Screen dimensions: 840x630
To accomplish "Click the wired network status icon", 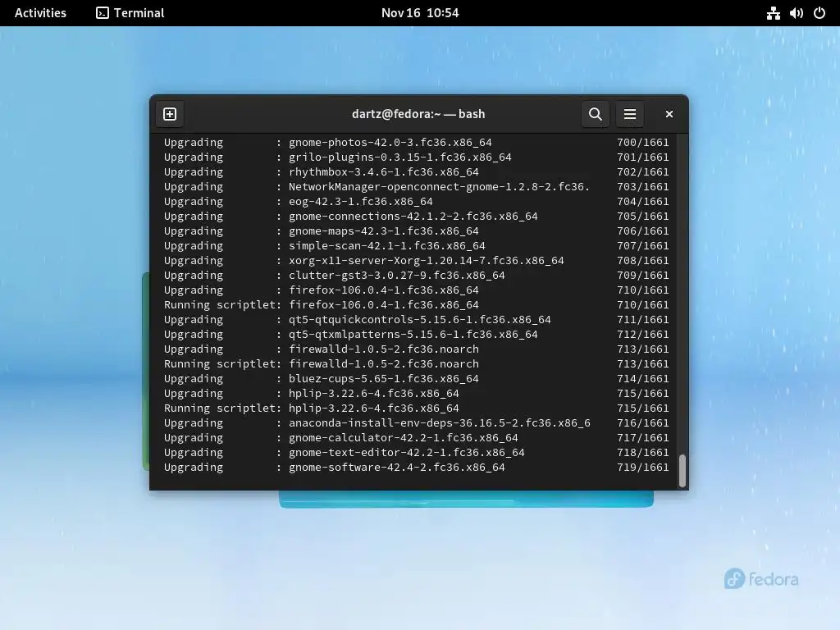I will point(773,13).
